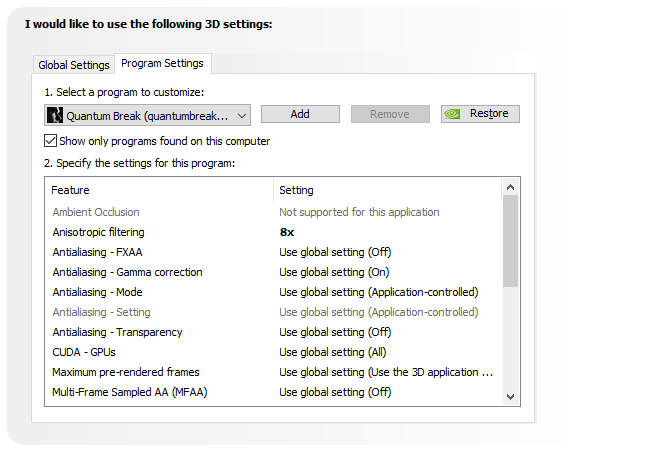Click the Quantum Break program icon
Screen dimensions: 661x449
[56, 115]
